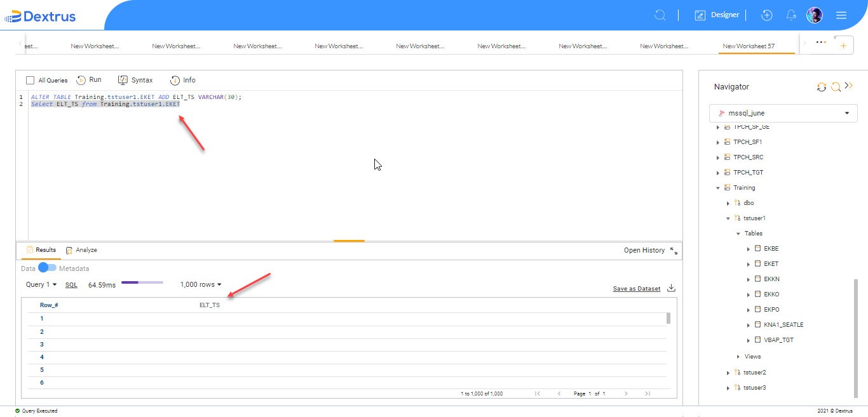Image resolution: width=868 pixels, height=417 pixels.
Task: Click the results grid vertical scrollbar
Action: click(x=668, y=318)
